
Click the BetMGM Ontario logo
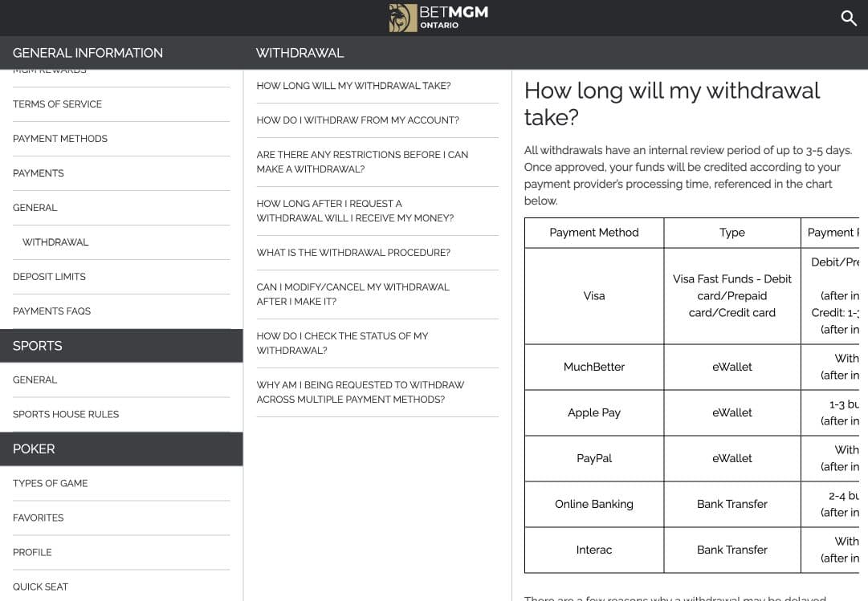pyautogui.click(x=438, y=18)
